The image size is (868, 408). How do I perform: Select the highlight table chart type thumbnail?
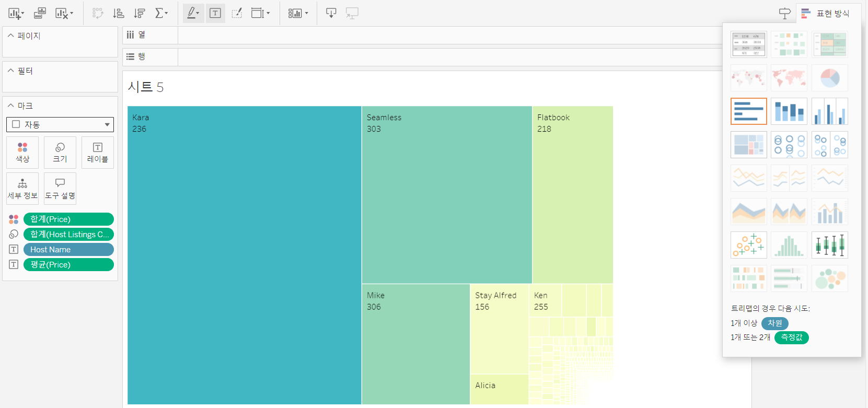(x=830, y=44)
